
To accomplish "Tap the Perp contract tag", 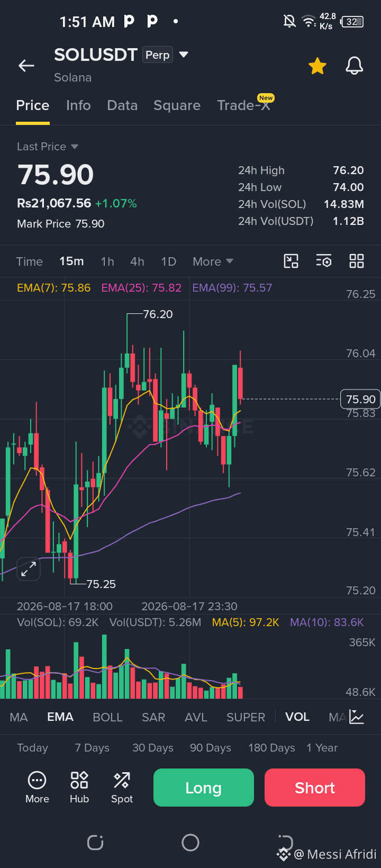I will click(158, 55).
